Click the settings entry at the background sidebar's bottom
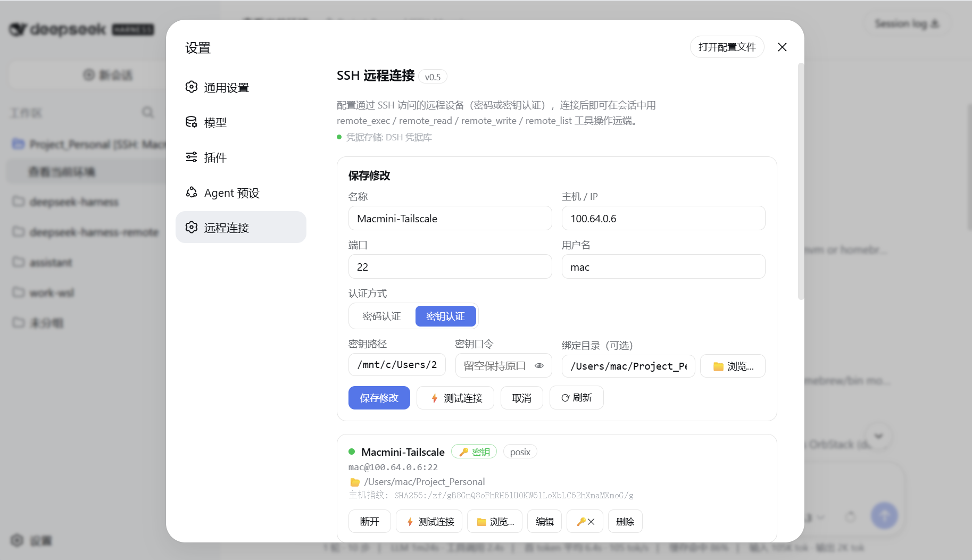972x560 pixels. 31,541
